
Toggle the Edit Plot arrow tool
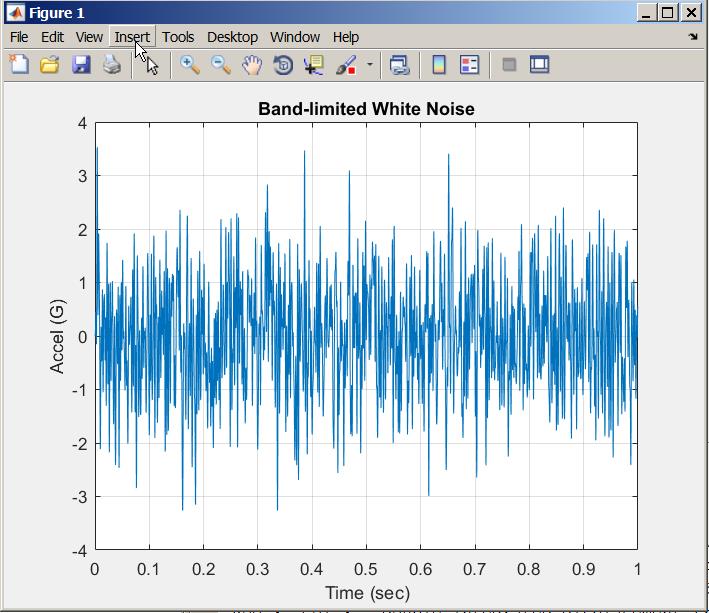(x=152, y=65)
